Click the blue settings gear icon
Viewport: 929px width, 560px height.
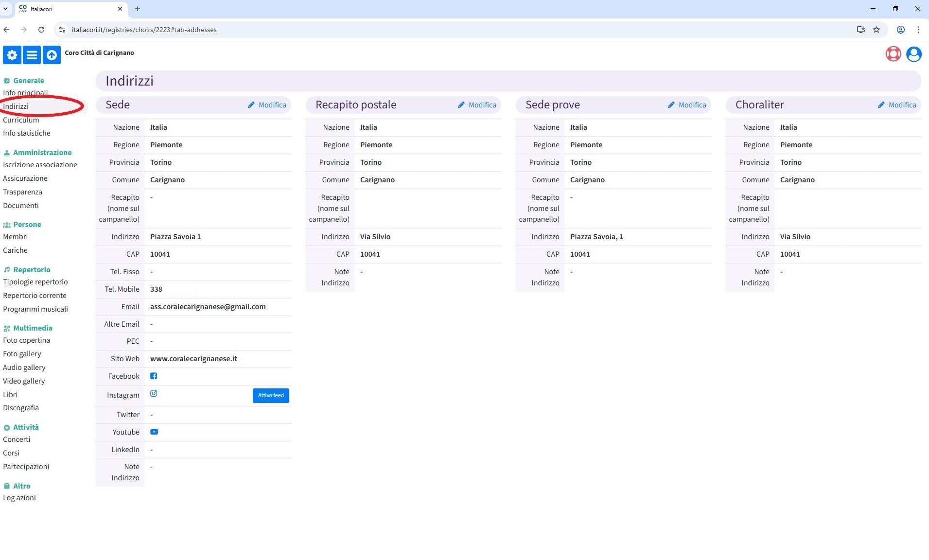[12, 55]
